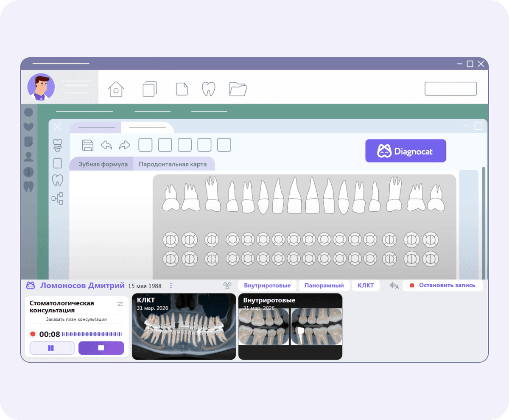Screen dimensions: 509x420
Task: Click the radiation icon beside Внутриротовые
Action: [227, 286]
